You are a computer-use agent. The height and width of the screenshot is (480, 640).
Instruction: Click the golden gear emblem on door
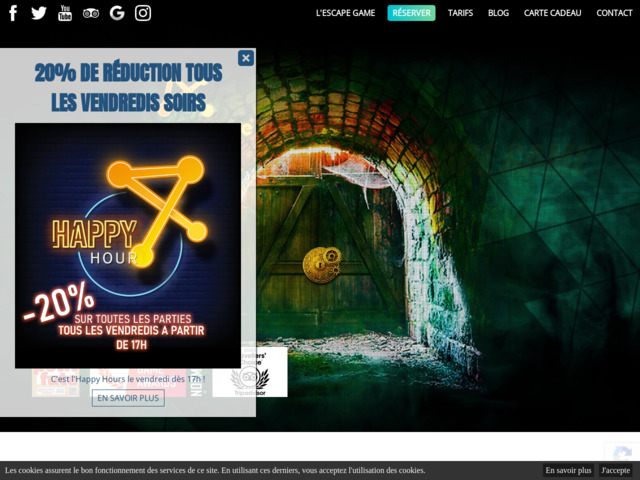pyautogui.click(x=322, y=264)
